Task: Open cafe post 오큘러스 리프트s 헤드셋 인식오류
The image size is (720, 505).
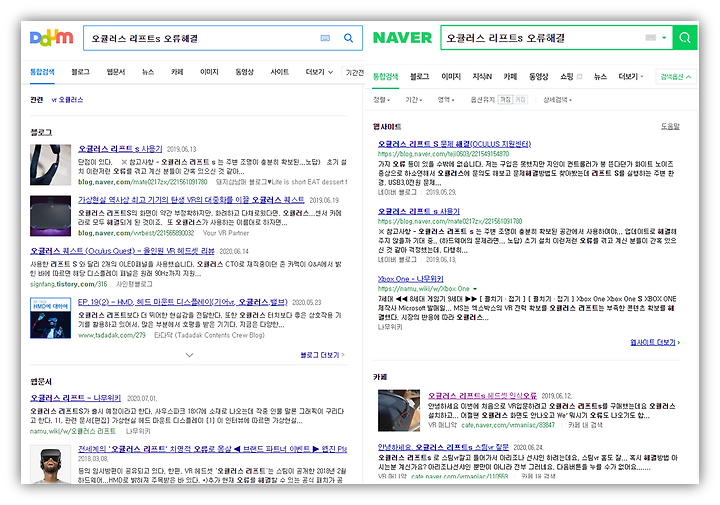Action: tap(482, 395)
